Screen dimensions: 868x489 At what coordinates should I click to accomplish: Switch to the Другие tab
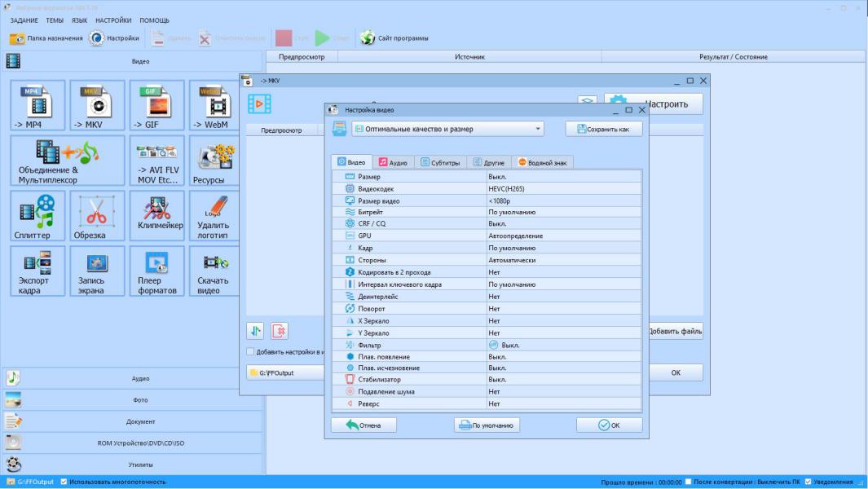pos(489,162)
